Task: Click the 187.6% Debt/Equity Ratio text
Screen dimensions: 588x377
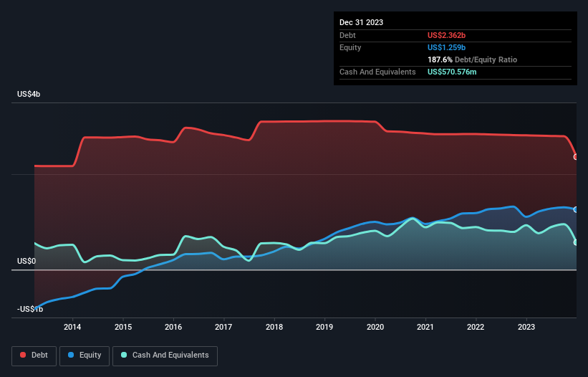Action: point(472,59)
